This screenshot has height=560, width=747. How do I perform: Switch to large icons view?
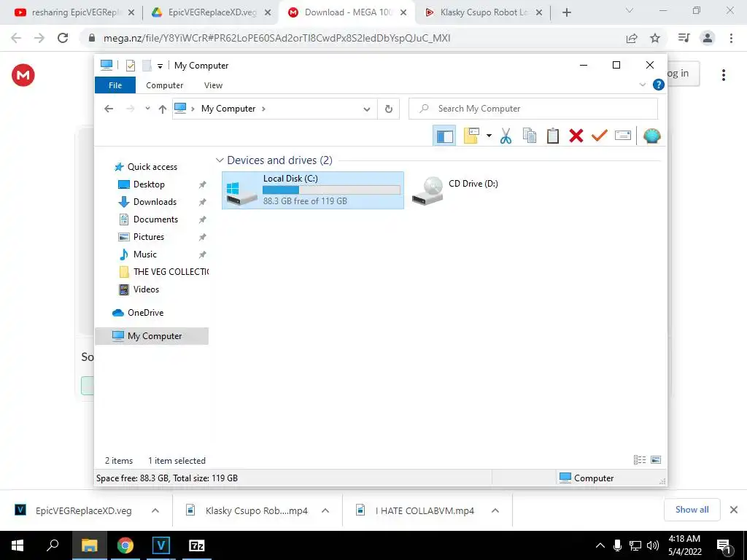coord(656,460)
